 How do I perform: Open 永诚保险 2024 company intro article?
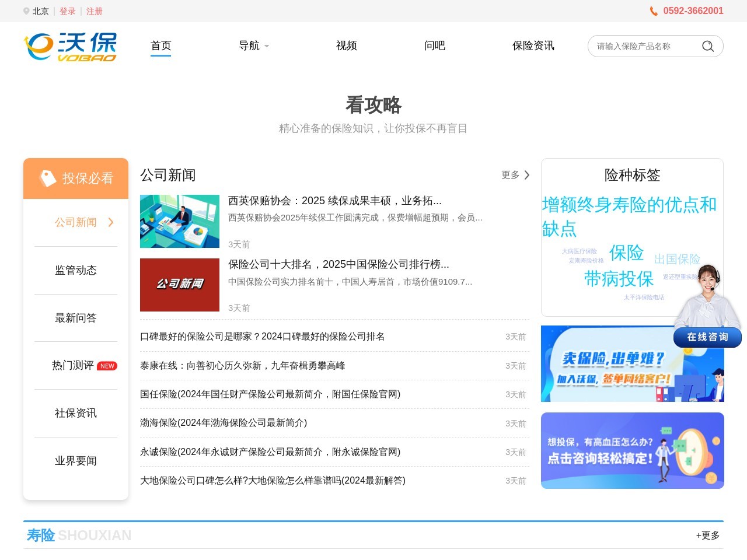(270, 452)
